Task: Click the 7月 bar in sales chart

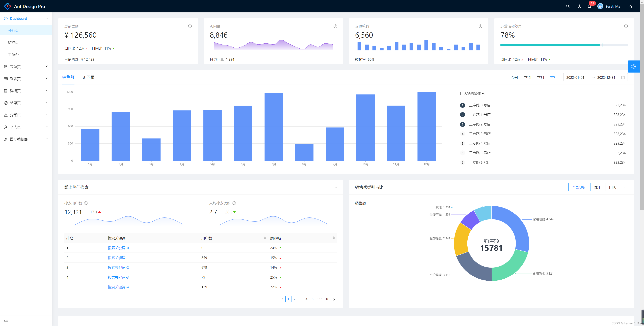Action: coord(274,127)
